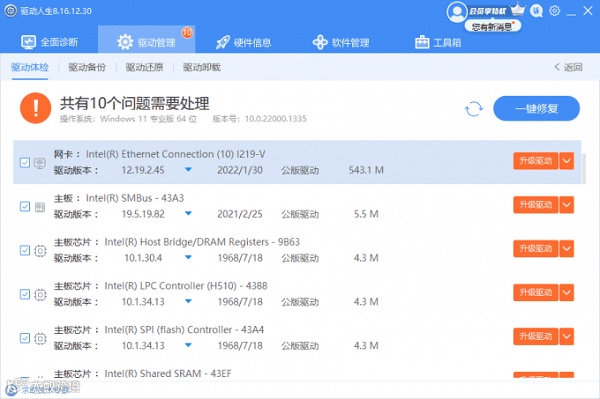Open version dropdown for 19.5.19.82
Screen dimensions: 600x399
(188, 213)
